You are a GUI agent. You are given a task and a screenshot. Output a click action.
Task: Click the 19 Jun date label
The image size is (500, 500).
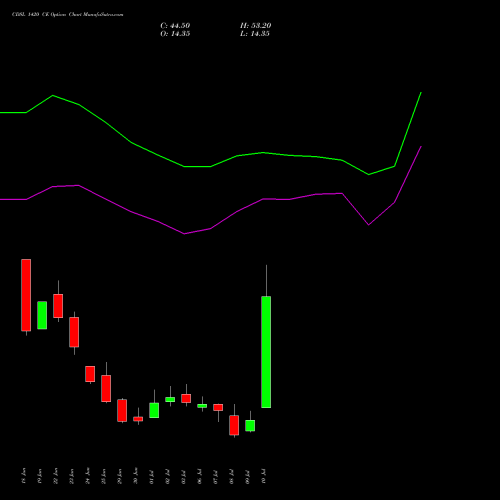click(40, 476)
